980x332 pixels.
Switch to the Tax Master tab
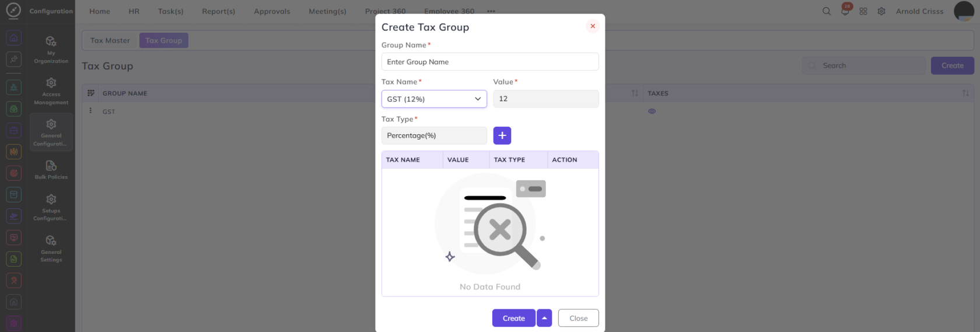(x=110, y=40)
